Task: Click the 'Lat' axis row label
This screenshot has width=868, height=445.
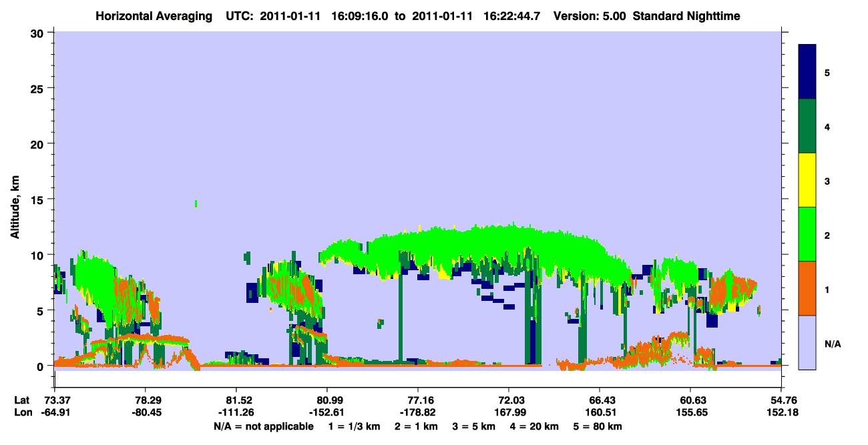Action: click(x=22, y=400)
